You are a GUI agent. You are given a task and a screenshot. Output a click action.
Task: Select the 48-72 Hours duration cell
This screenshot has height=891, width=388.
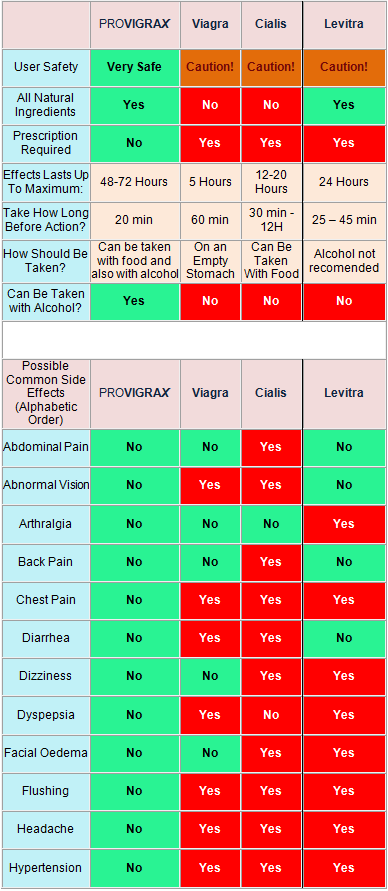135,182
